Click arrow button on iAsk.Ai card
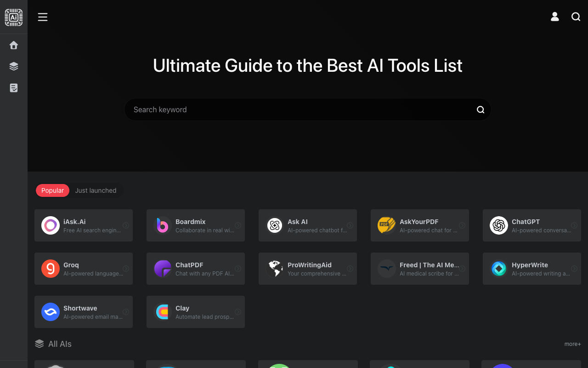The width and height of the screenshot is (588, 368). coord(126,225)
